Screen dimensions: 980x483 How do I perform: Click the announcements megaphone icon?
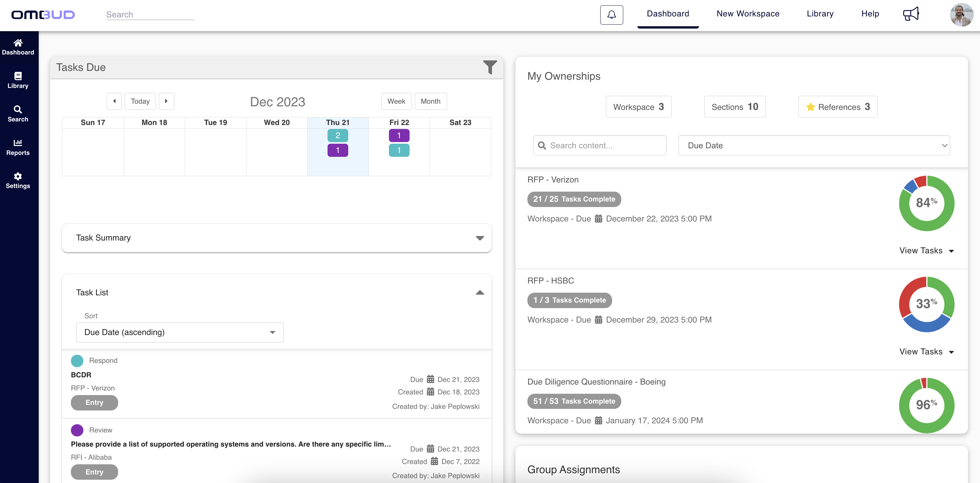(x=911, y=14)
